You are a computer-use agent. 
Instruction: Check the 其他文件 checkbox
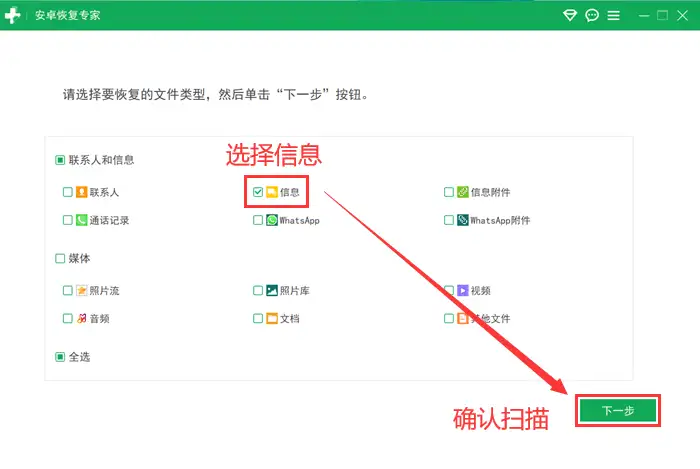(449, 318)
